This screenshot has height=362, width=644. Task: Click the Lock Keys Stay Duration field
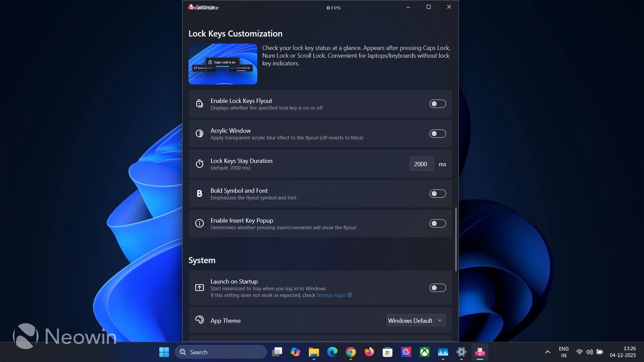tap(421, 164)
